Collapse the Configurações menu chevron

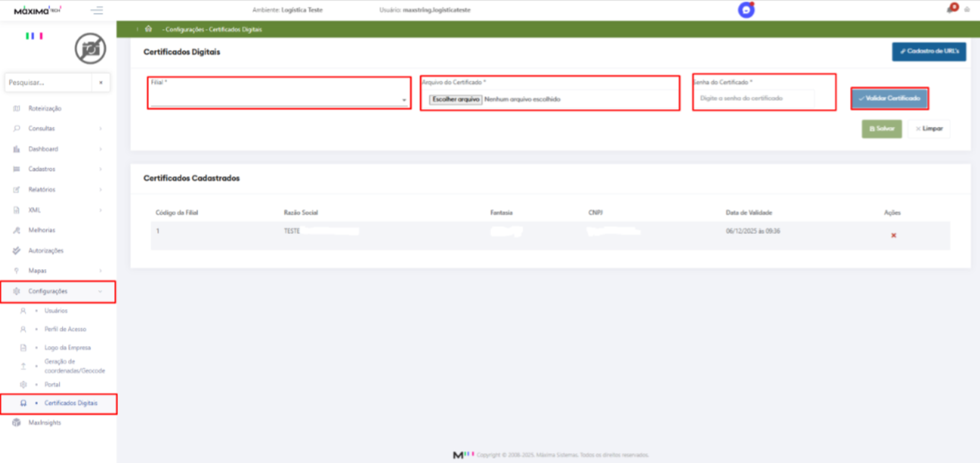[100, 291]
